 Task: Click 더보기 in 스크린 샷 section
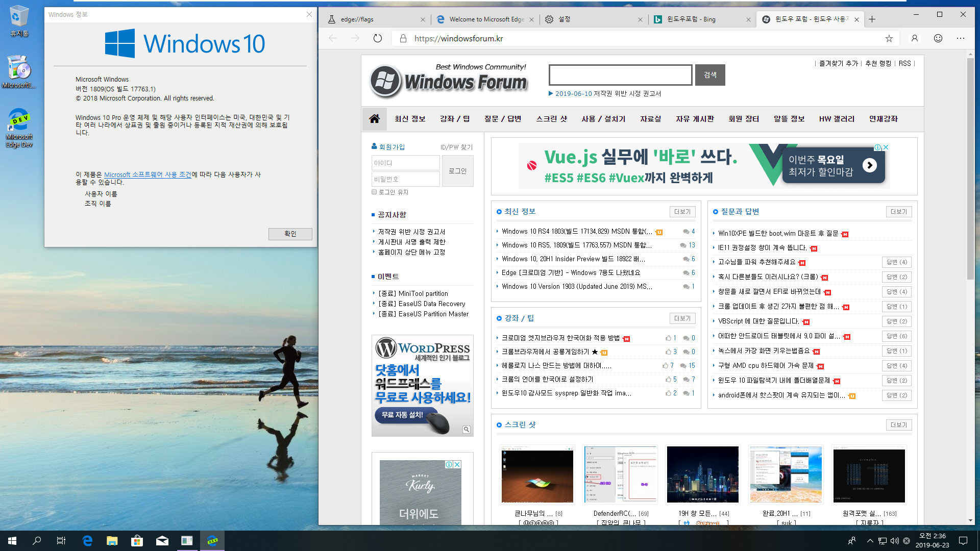(x=899, y=425)
